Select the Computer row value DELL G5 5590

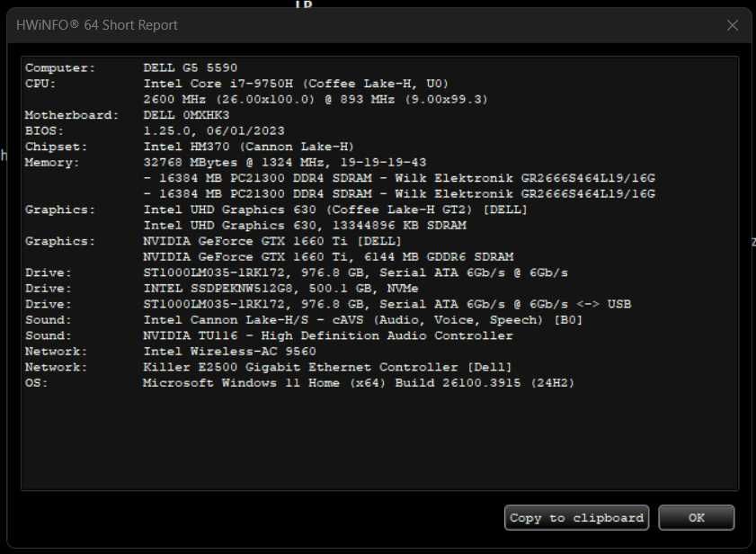pyautogui.click(x=190, y=68)
